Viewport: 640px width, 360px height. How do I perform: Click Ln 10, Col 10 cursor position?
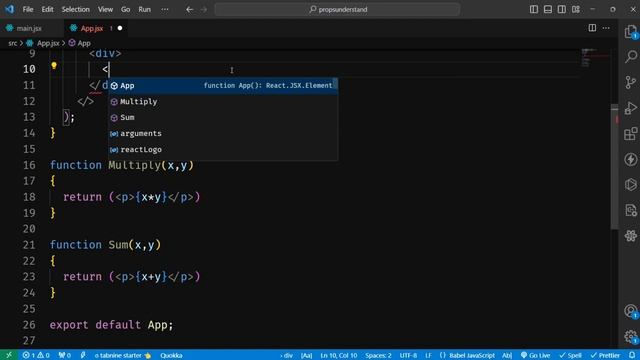point(339,355)
